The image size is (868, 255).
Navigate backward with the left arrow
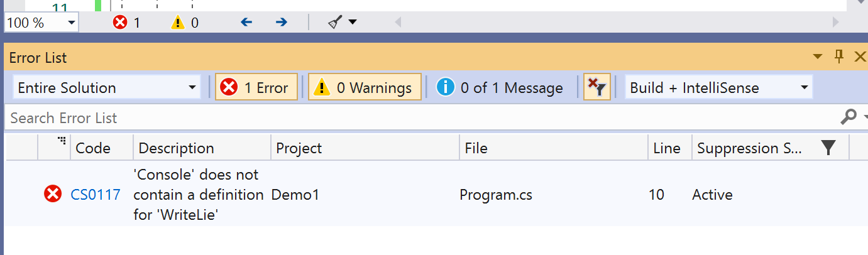click(x=246, y=23)
